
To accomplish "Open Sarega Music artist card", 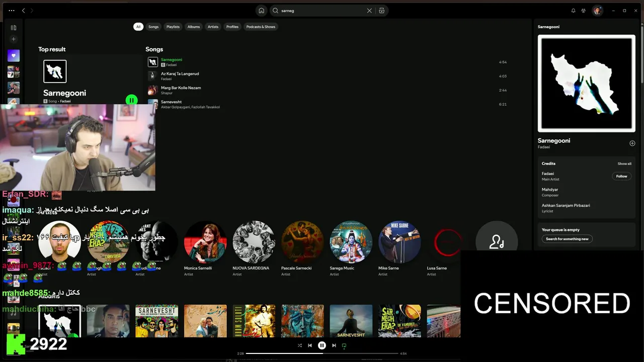I will click(351, 248).
